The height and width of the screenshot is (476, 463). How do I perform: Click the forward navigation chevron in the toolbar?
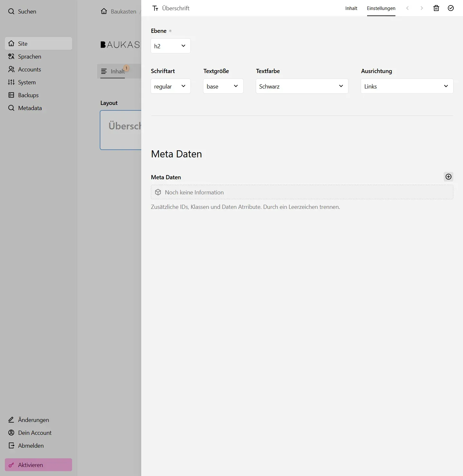[x=421, y=8]
